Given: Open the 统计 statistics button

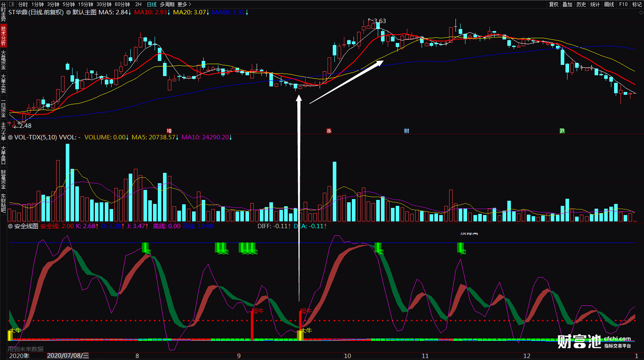Looking at the screenshot, I should [595, 4].
